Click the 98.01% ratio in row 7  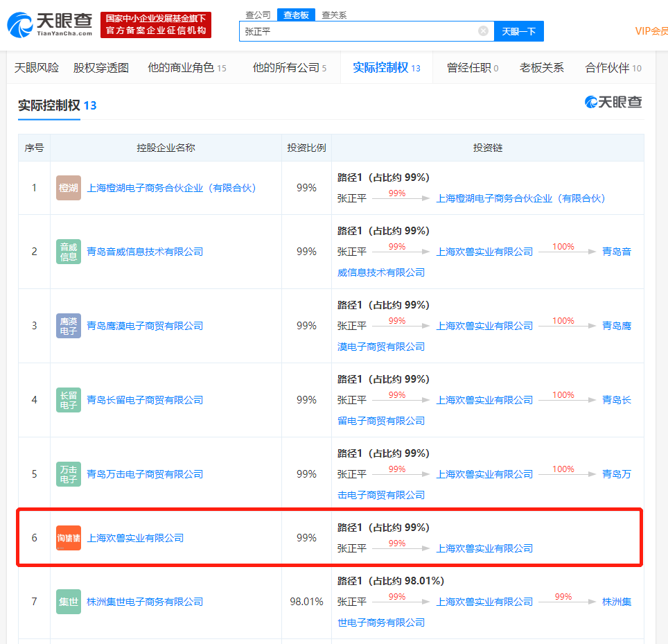(x=306, y=602)
